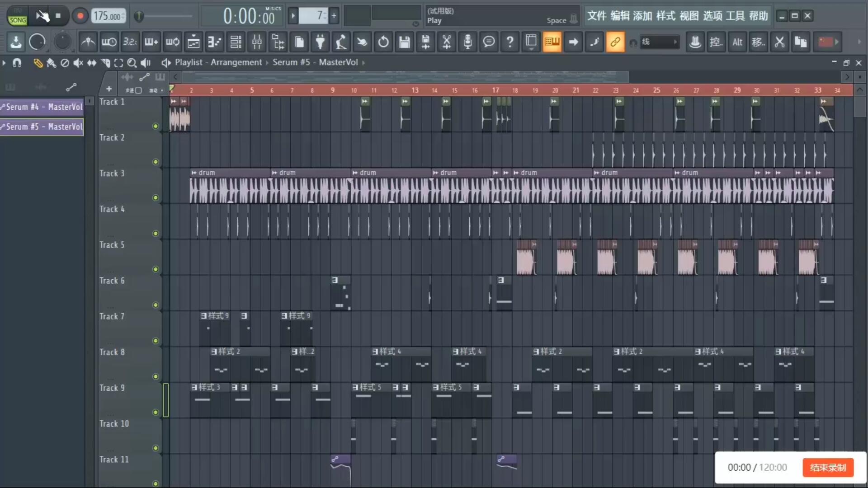Image resolution: width=868 pixels, height=488 pixels.
Task: Open the 添加 menu
Action: 642,16
